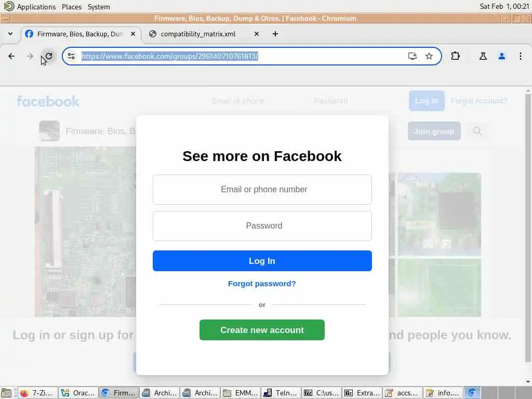Click the install app icon in address bar
The width and height of the screenshot is (532, 399).
click(x=412, y=56)
